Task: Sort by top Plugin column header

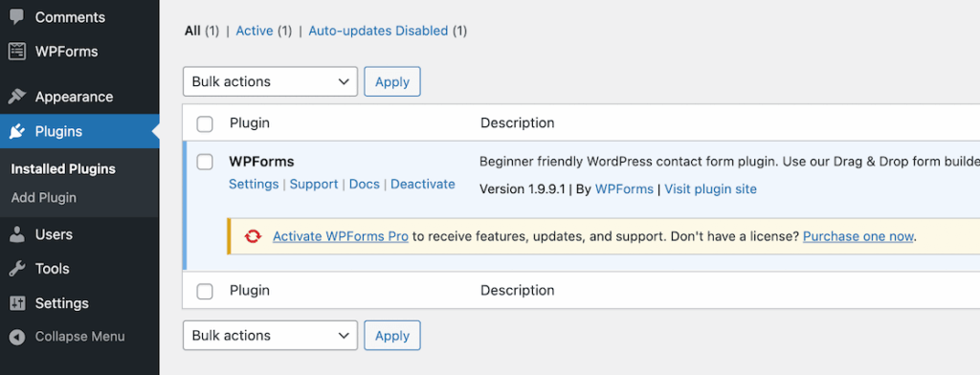Action: click(250, 123)
